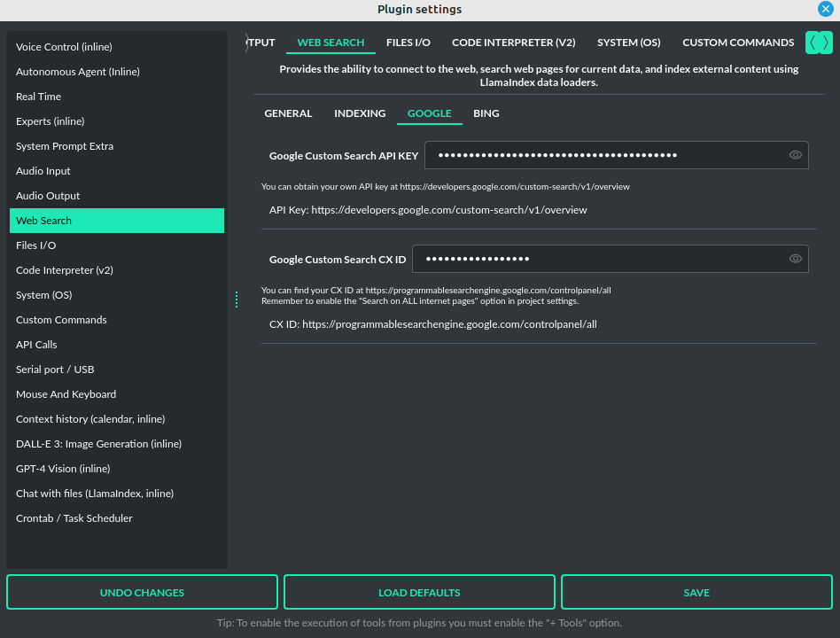Show the CX ID using eye icon
Viewport: 840px width, 638px height.
click(795, 259)
